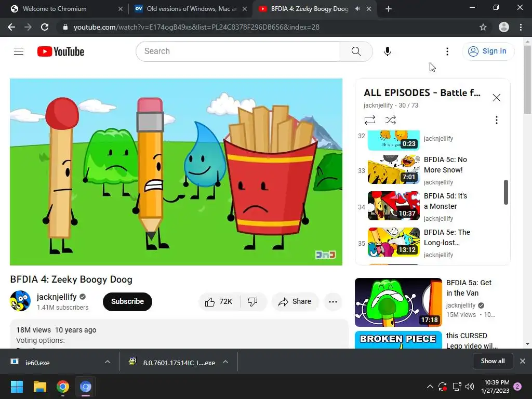Viewport: 532px width, 399px height.
Task: Play BFDIA 5e: The Long-lost playlist item
Action: (x=430, y=243)
